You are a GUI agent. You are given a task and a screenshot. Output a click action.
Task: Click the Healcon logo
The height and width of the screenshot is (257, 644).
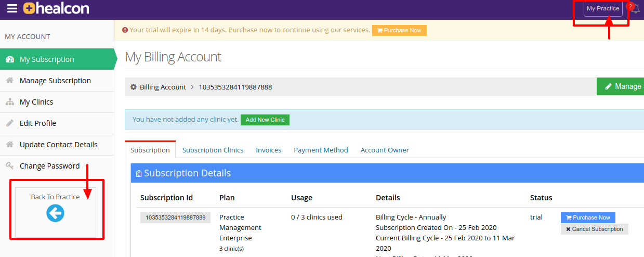pyautogui.click(x=56, y=8)
